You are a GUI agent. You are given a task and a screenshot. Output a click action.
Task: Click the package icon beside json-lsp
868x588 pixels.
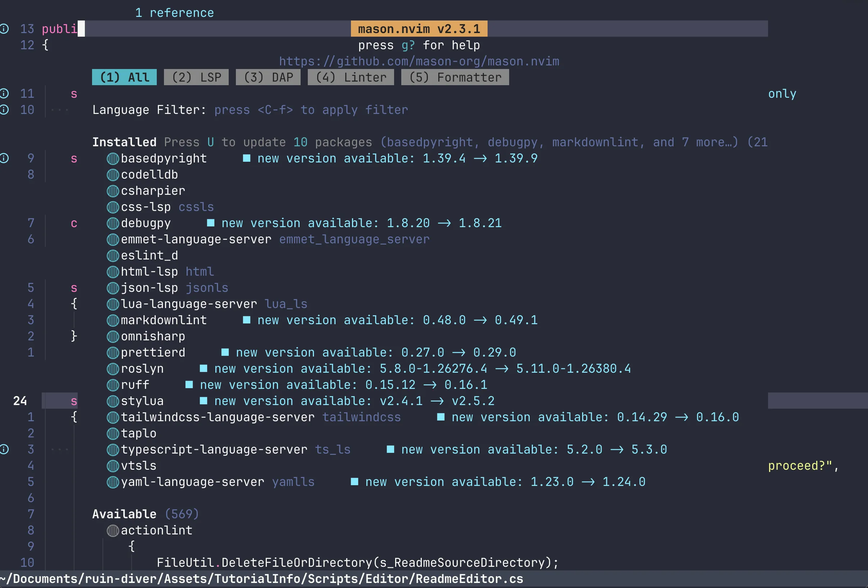pyautogui.click(x=113, y=288)
